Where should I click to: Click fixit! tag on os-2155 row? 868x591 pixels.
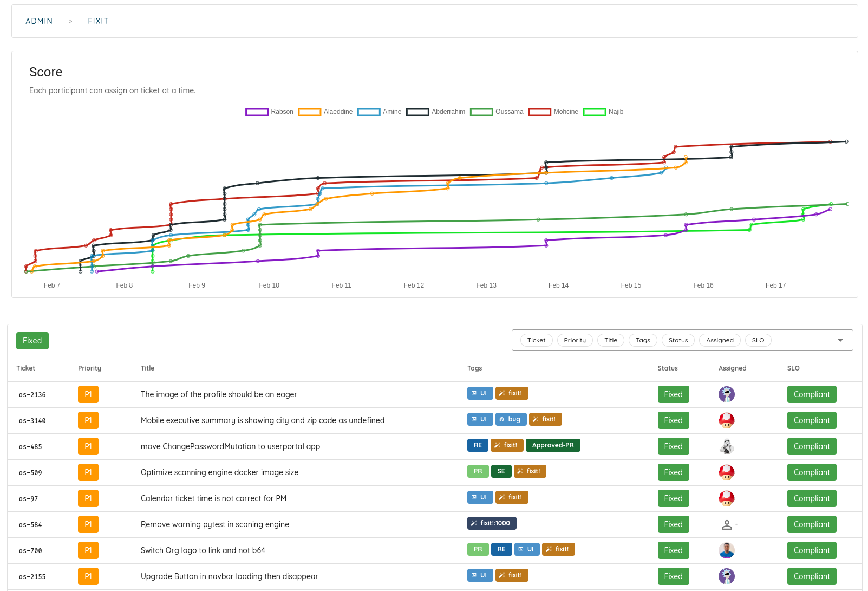[x=512, y=575]
